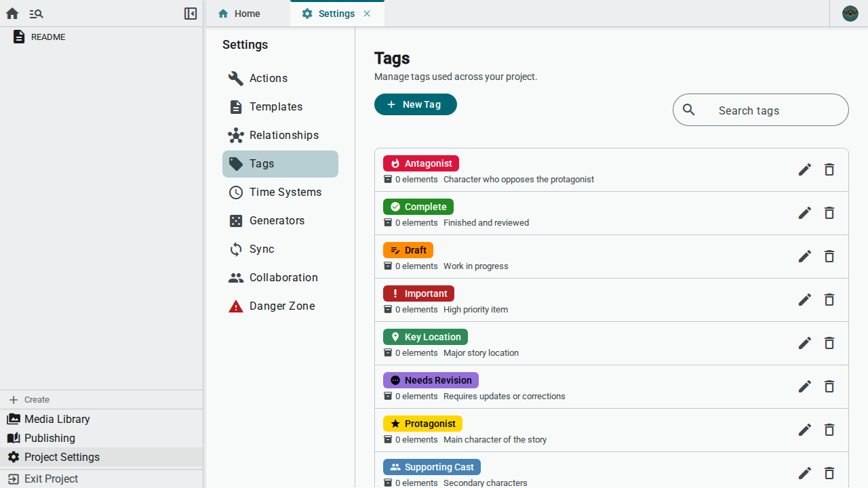This screenshot has width=868, height=488.
Task: Delete the Complete tag
Action: point(829,213)
